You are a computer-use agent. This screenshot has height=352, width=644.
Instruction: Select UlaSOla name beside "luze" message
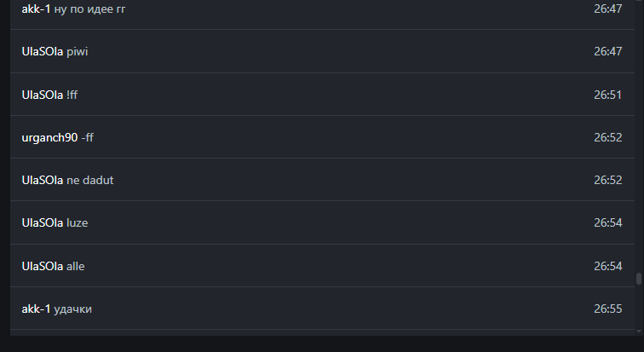coord(43,222)
